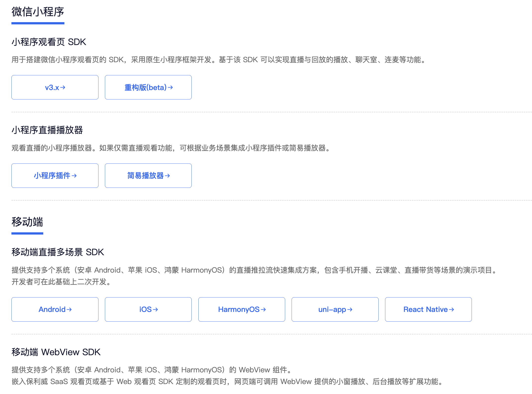
Task: Open the 重构版(beta) documentation
Action: point(148,87)
